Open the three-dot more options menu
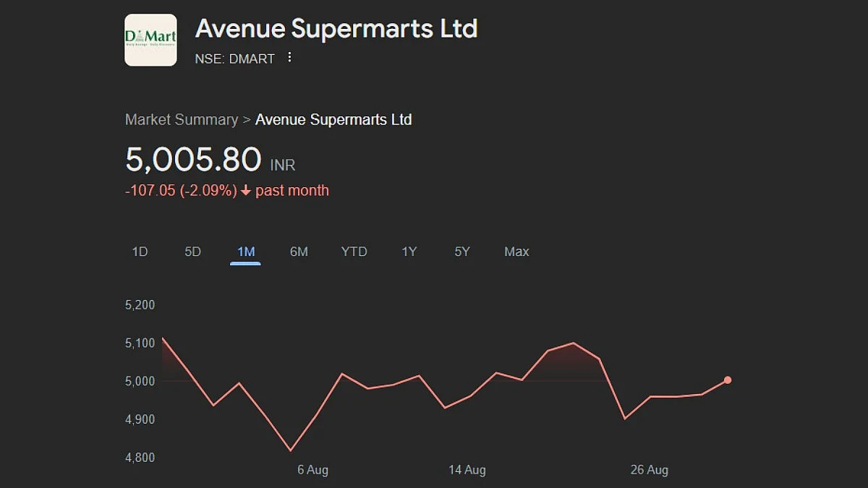Image resolution: width=868 pixels, height=488 pixels. click(x=289, y=58)
